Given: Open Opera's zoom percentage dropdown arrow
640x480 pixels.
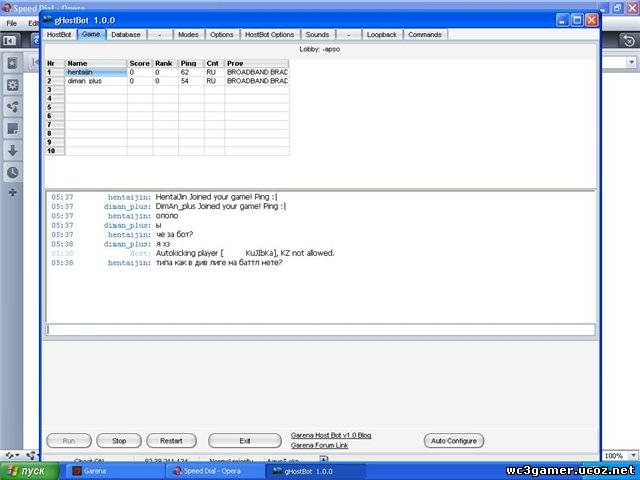Looking at the screenshot, I should point(633,456).
